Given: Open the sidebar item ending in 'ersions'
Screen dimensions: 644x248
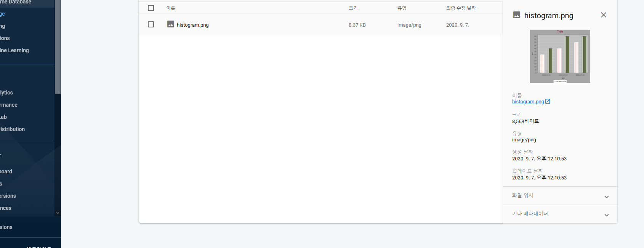Looking at the screenshot, I should tap(8, 196).
